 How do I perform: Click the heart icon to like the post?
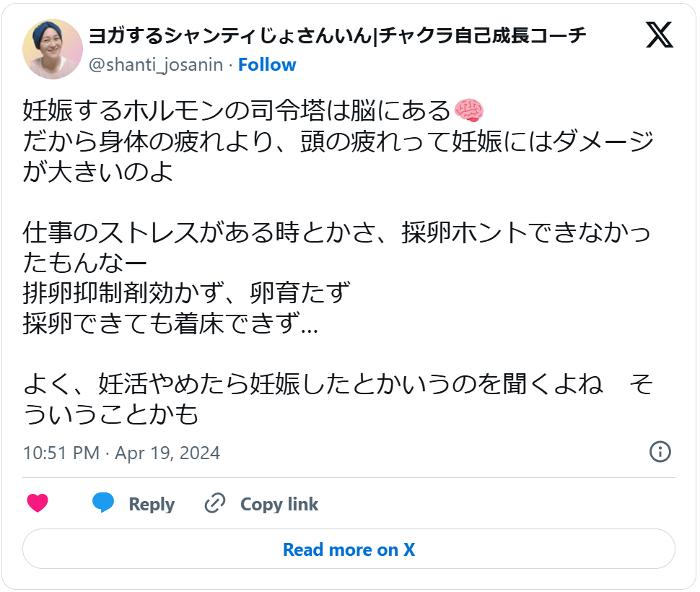tap(38, 503)
